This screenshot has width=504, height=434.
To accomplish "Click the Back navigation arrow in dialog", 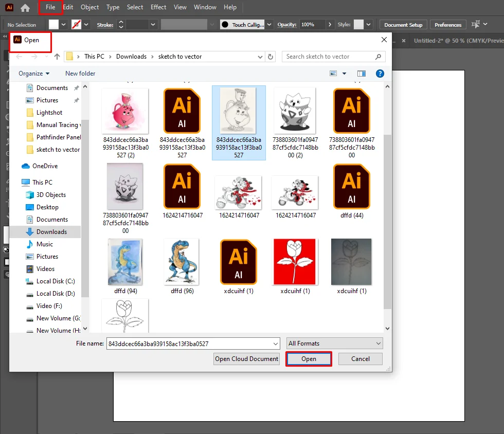I will pyautogui.click(x=19, y=57).
